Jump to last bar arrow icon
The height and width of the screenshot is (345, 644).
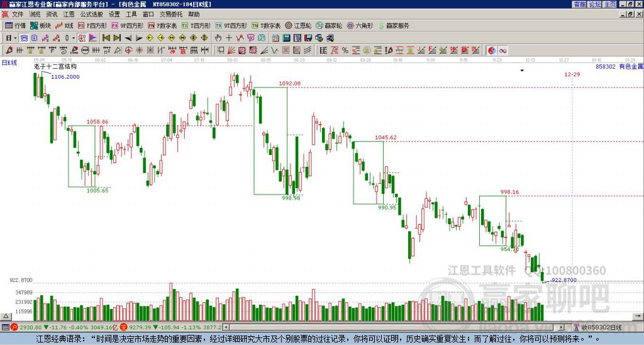[117, 38]
